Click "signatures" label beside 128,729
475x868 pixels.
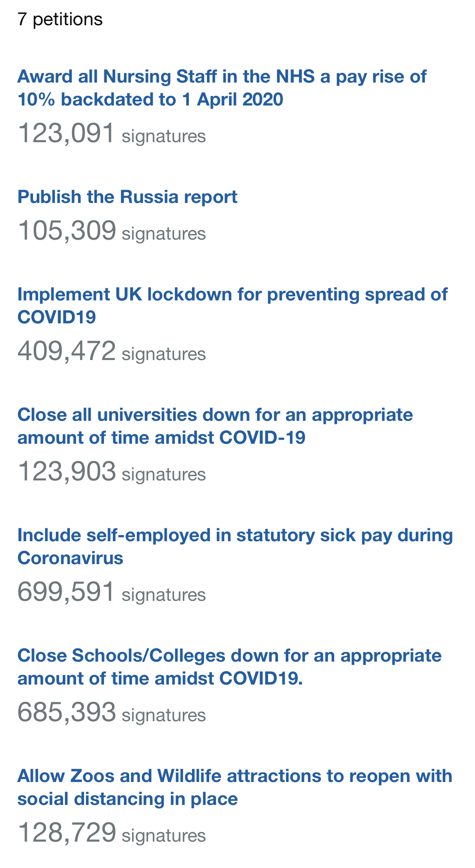coord(164,836)
